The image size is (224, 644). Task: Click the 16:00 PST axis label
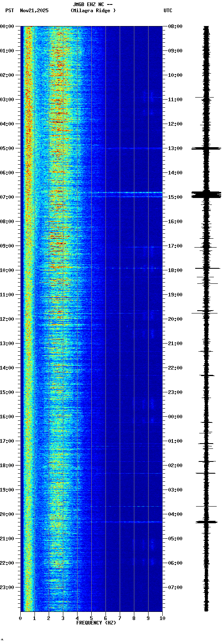coord(7,417)
